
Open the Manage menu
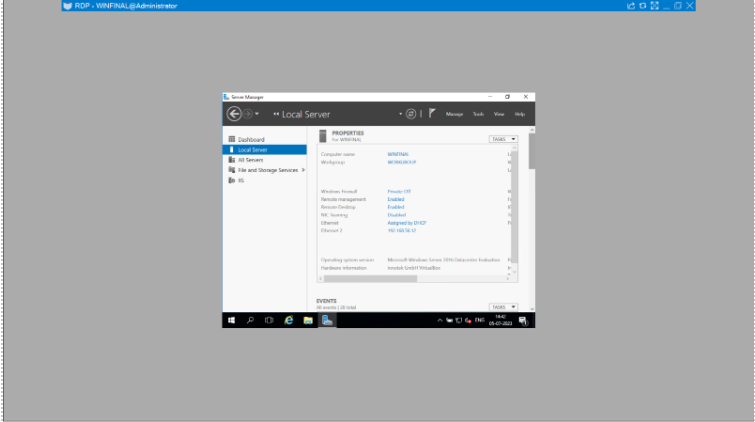coord(454,115)
